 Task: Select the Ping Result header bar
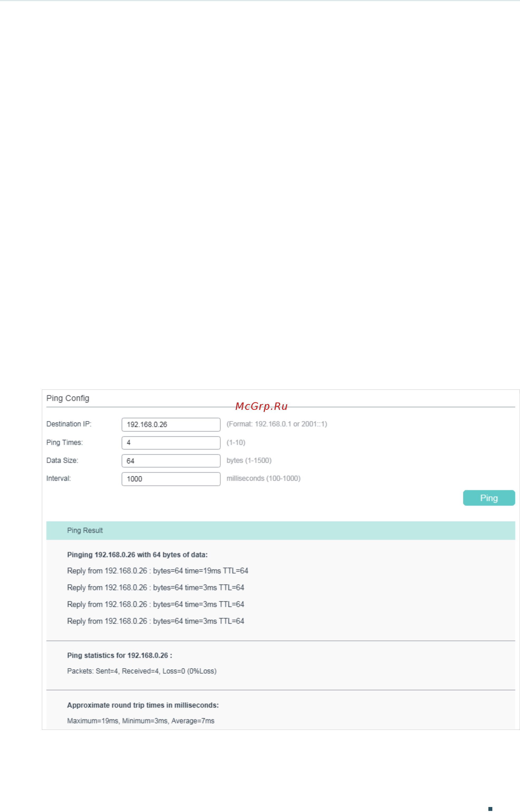coord(281,530)
